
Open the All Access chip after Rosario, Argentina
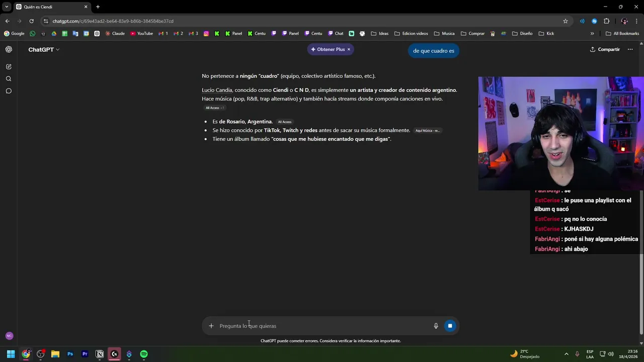tap(285, 122)
